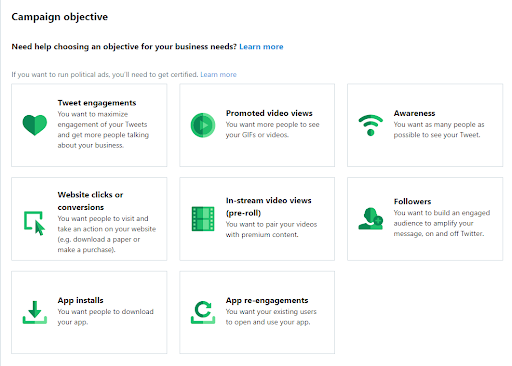The height and width of the screenshot is (366, 512).
Task: Click the person-plus Followers icon
Action: click(x=371, y=219)
